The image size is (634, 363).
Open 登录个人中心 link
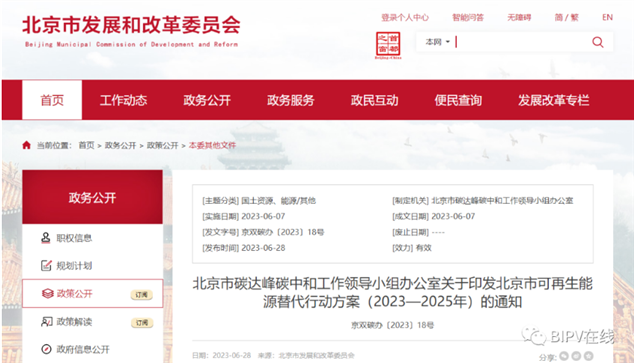point(405,17)
